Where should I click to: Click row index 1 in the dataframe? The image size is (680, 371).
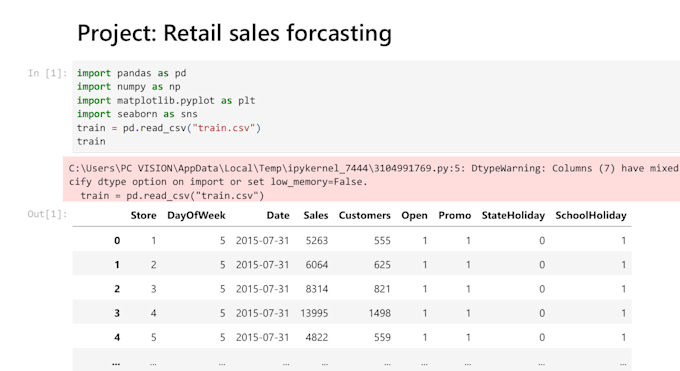117,265
